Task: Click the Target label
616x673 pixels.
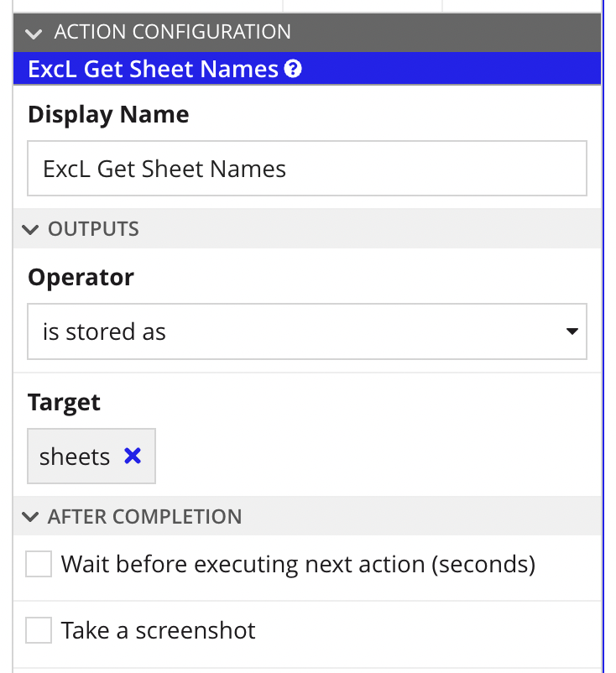Action: click(64, 402)
